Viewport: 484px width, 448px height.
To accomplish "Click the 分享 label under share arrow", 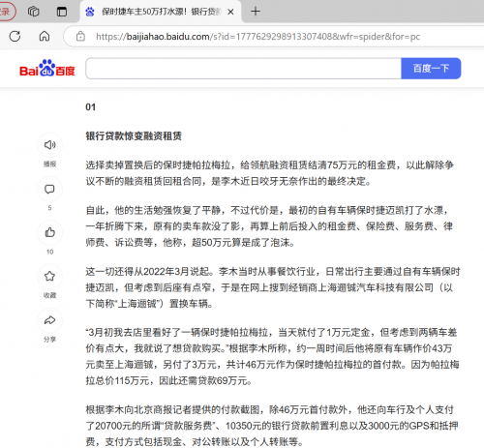I will point(49,340).
